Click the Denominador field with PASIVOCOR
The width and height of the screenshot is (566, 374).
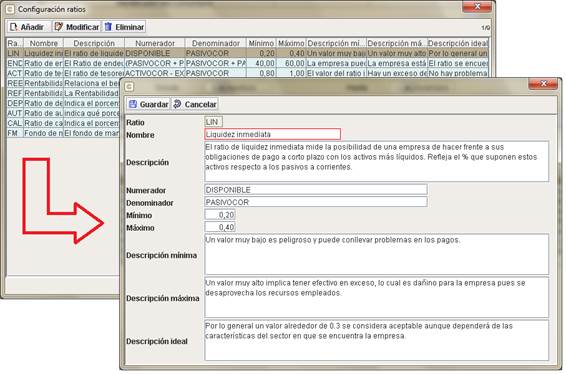point(316,202)
